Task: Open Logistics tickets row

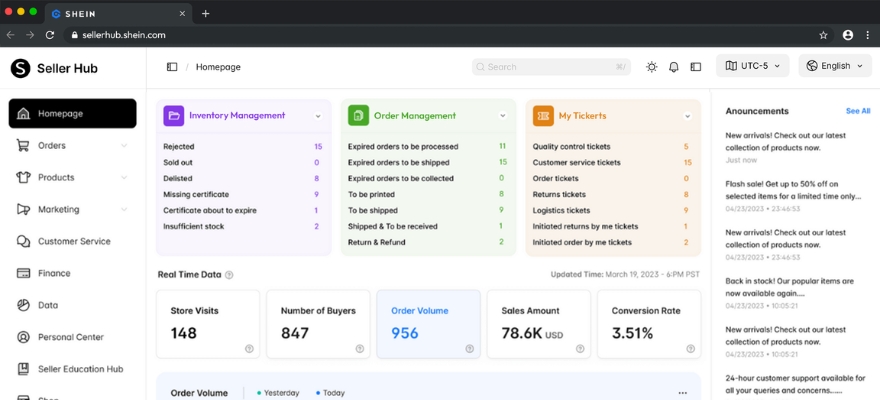Action: [612, 210]
